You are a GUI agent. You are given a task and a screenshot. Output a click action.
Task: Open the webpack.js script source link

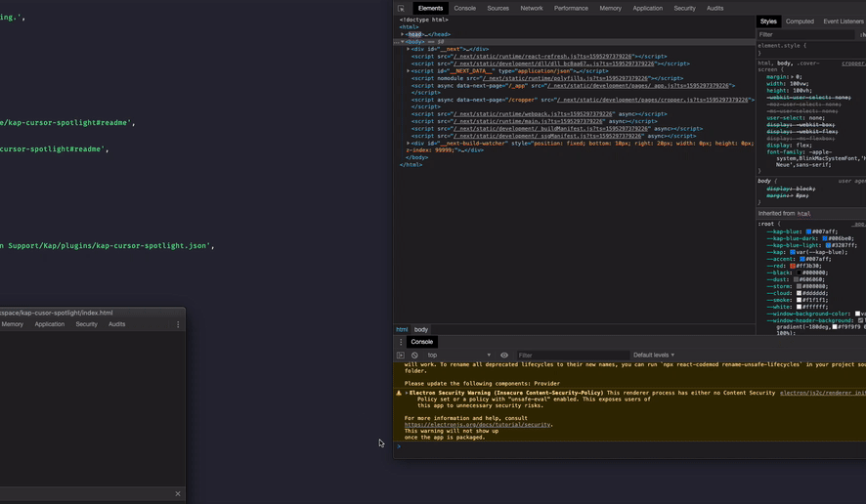click(534, 114)
